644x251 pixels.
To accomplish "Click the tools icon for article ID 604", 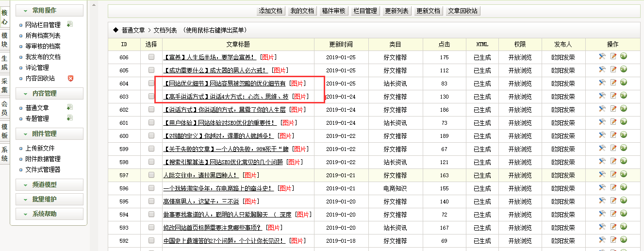I will [602, 83].
